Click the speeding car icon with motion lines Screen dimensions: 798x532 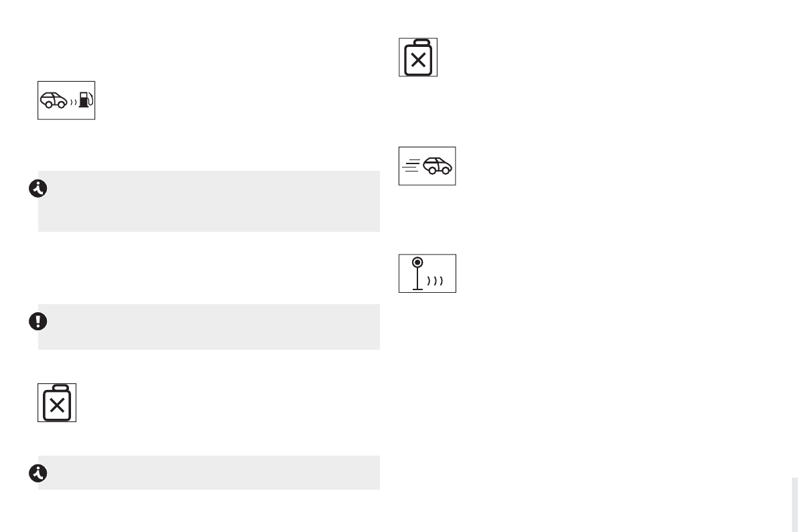427,165
